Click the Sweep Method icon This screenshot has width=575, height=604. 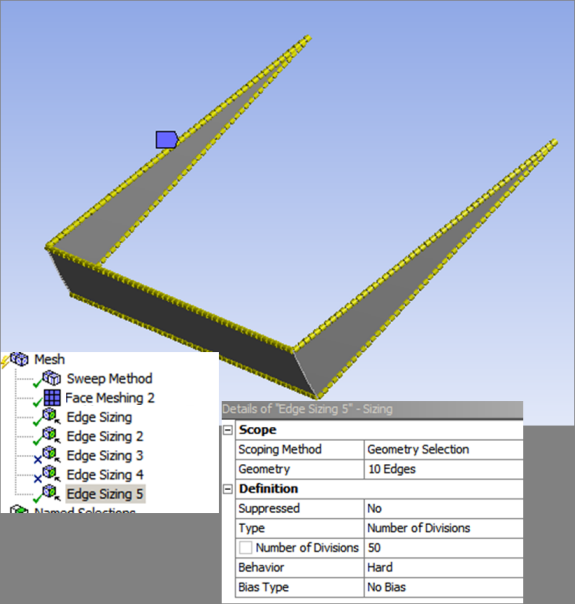(52, 378)
